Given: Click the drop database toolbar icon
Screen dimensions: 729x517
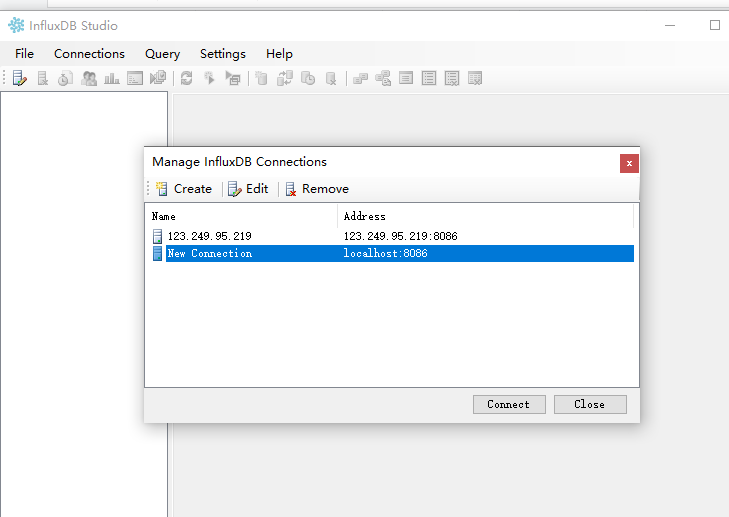Looking at the screenshot, I should (331, 78).
